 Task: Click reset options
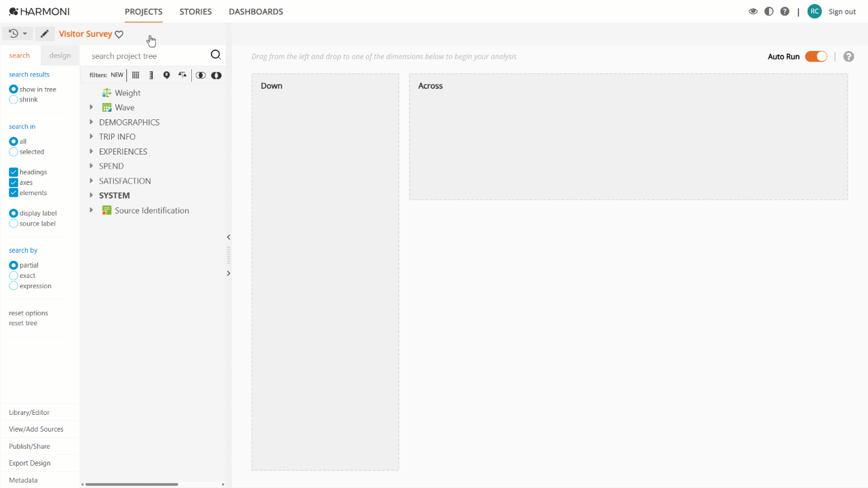(x=28, y=313)
